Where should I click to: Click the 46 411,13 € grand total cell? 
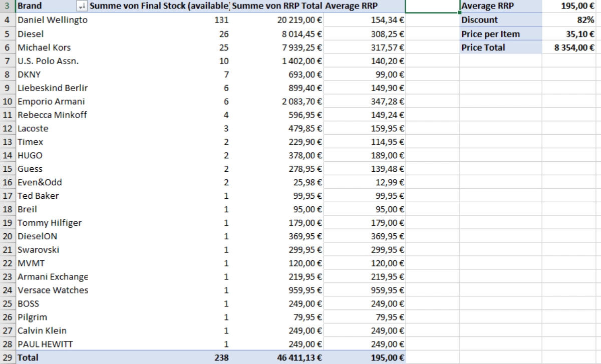click(x=300, y=358)
